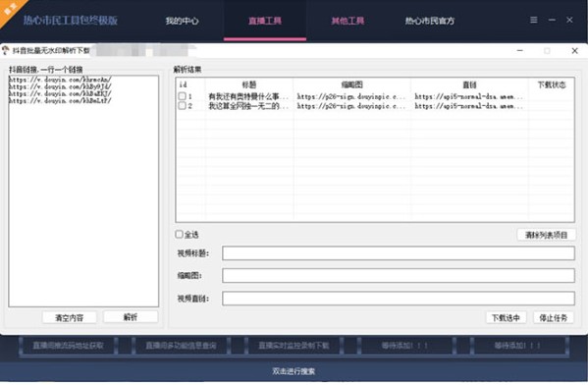Click the 直播间推流码地址获取 button

click(x=68, y=346)
